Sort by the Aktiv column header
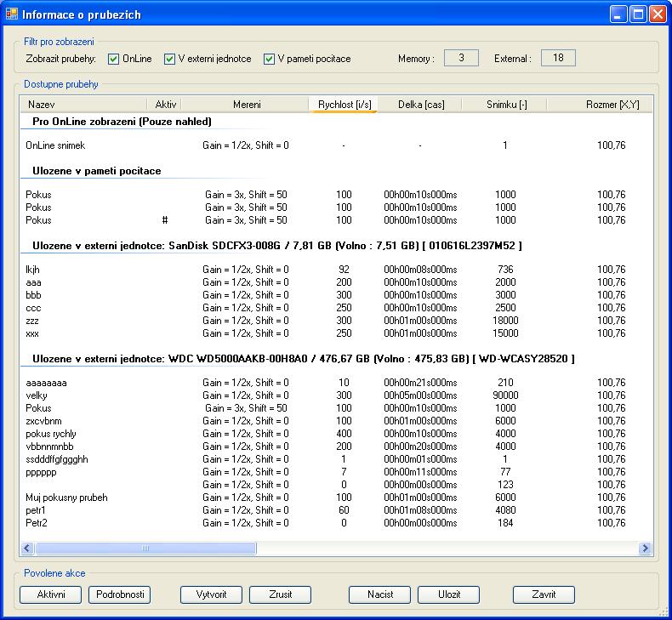Screen dimensions: 672x620 [164, 104]
